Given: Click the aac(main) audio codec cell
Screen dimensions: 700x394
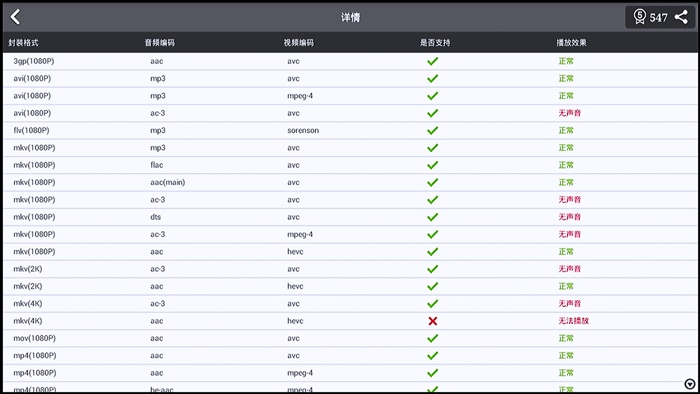Looking at the screenshot, I should (x=167, y=182).
